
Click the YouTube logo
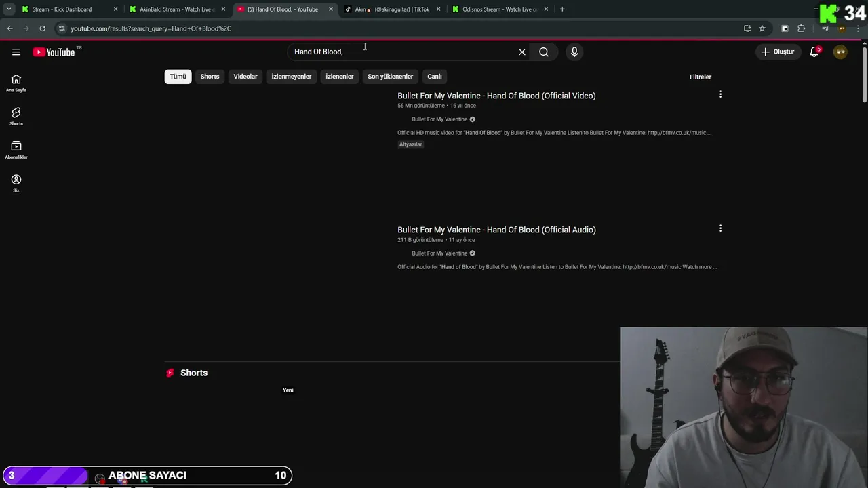54,52
